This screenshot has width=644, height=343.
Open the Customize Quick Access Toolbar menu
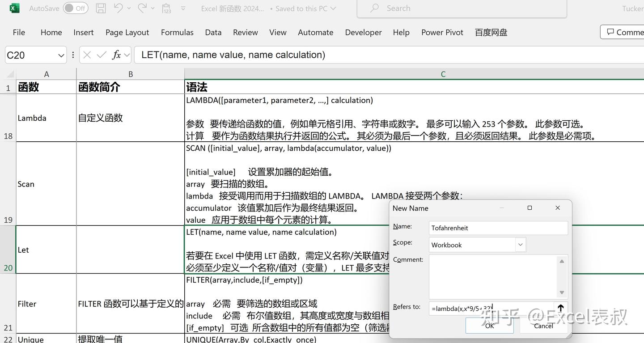click(183, 8)
